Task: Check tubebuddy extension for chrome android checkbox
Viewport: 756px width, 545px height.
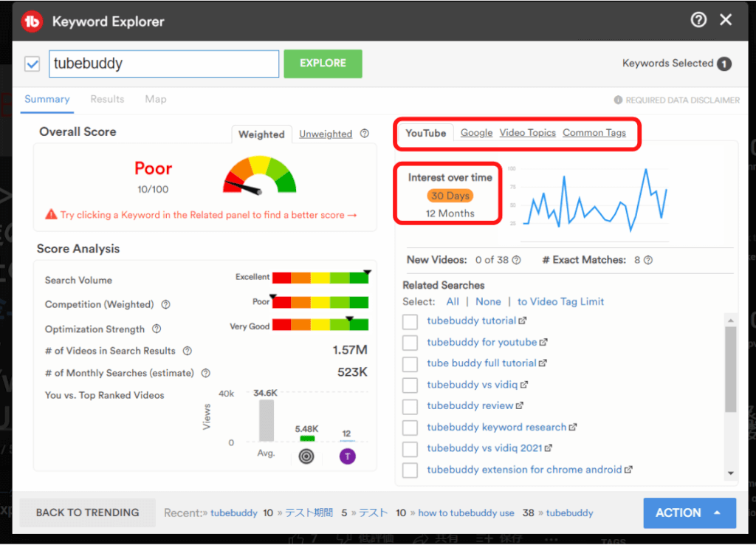Action: 410,470
